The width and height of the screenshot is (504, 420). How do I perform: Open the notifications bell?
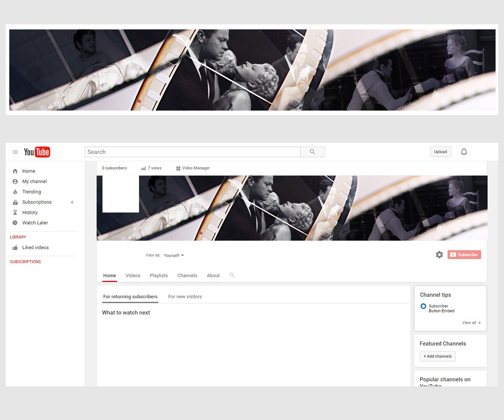(464, 152)
